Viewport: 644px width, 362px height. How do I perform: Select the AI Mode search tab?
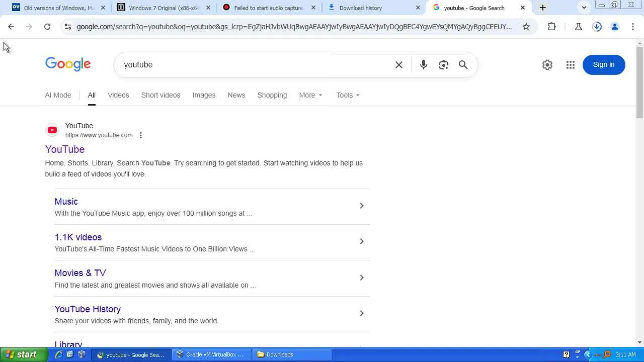point(58,95)
